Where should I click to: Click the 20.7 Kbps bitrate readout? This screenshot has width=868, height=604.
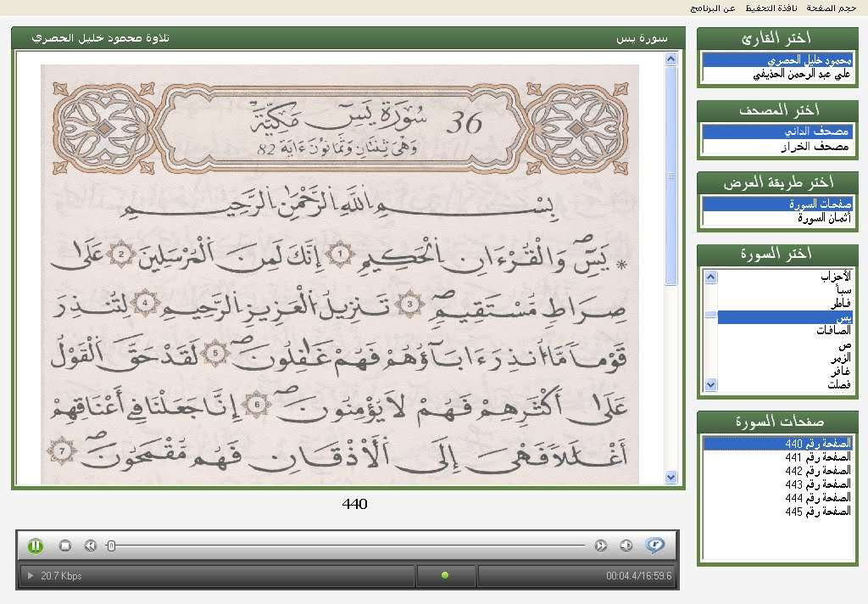pos(61,576)
